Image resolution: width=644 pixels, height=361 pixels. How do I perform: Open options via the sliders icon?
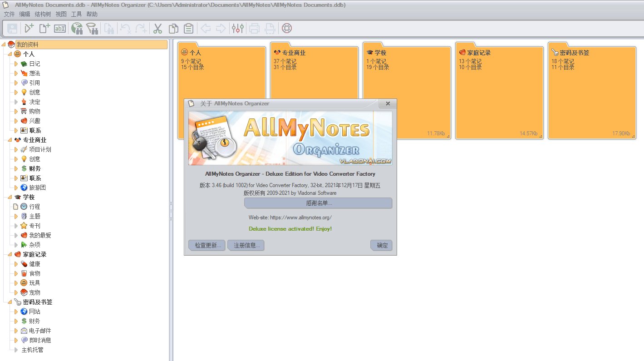click(238, 29)
